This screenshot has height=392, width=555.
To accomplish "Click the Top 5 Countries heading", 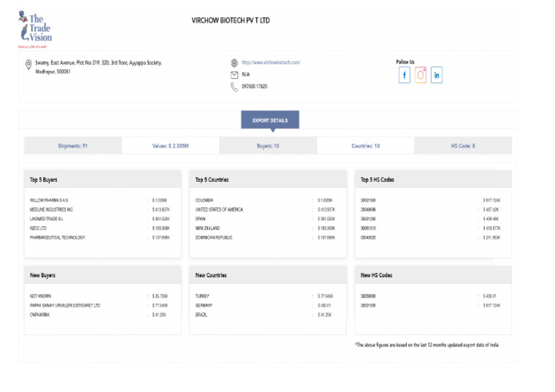I will click(x=212, y=180).
